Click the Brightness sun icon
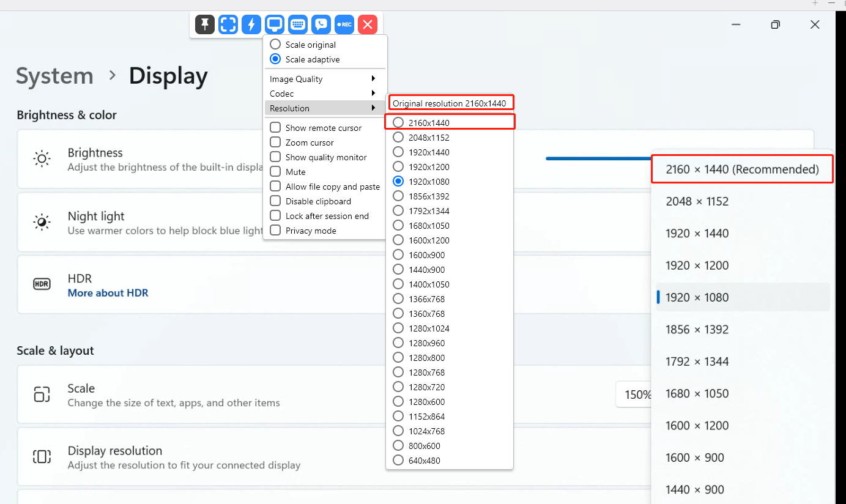The height and width of the screenshot is (504, 846). point(42,158)
